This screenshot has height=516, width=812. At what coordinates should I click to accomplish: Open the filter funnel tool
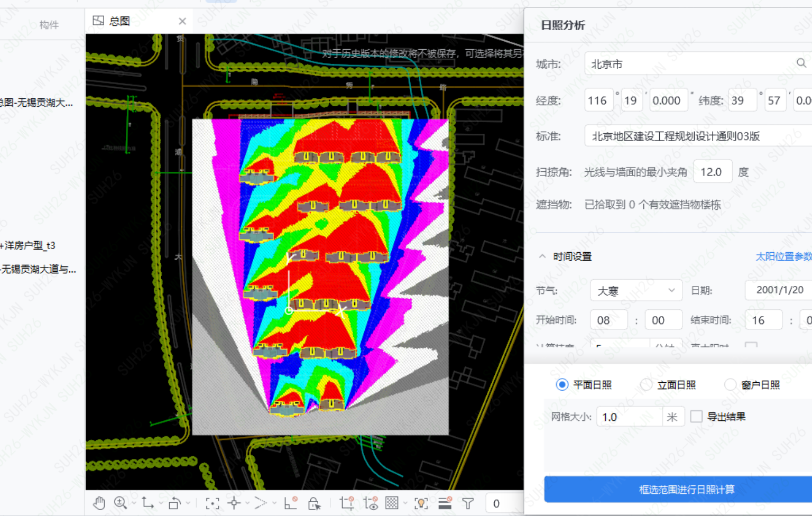468,503
